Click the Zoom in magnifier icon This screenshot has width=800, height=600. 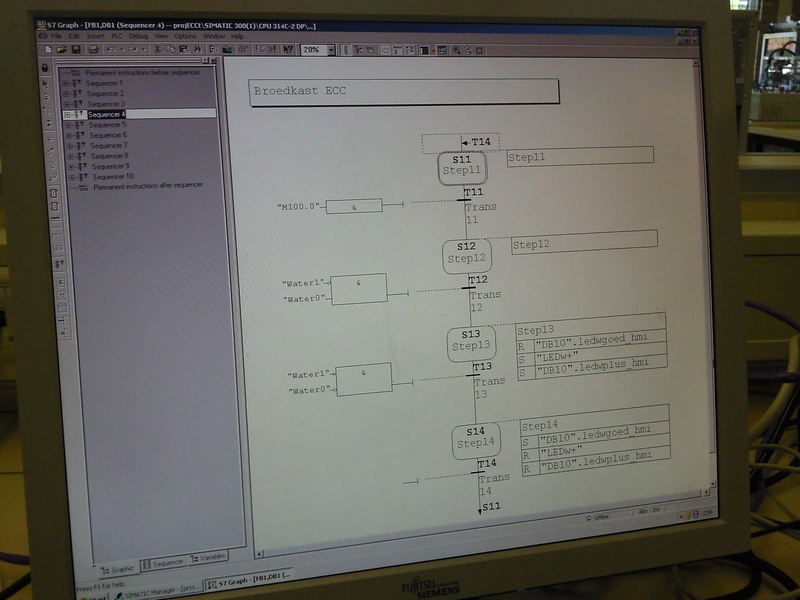pyautogui.click(x=456, y=49)
